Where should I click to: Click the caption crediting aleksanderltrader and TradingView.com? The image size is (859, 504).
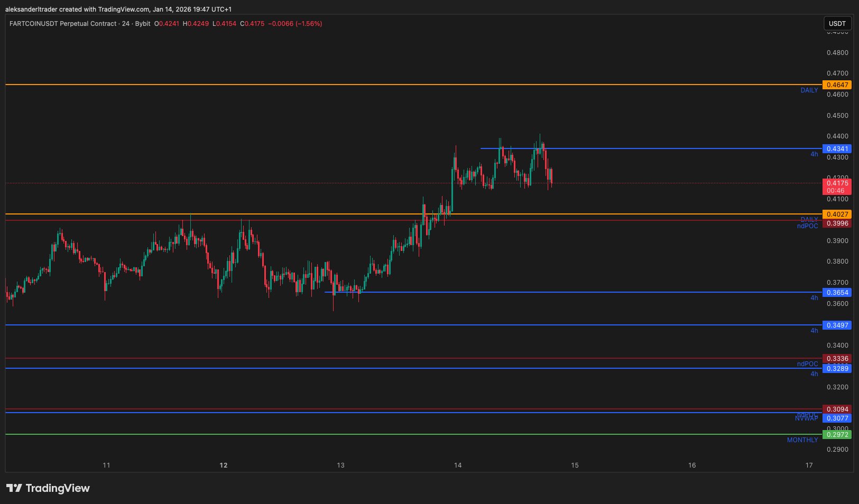118,10
